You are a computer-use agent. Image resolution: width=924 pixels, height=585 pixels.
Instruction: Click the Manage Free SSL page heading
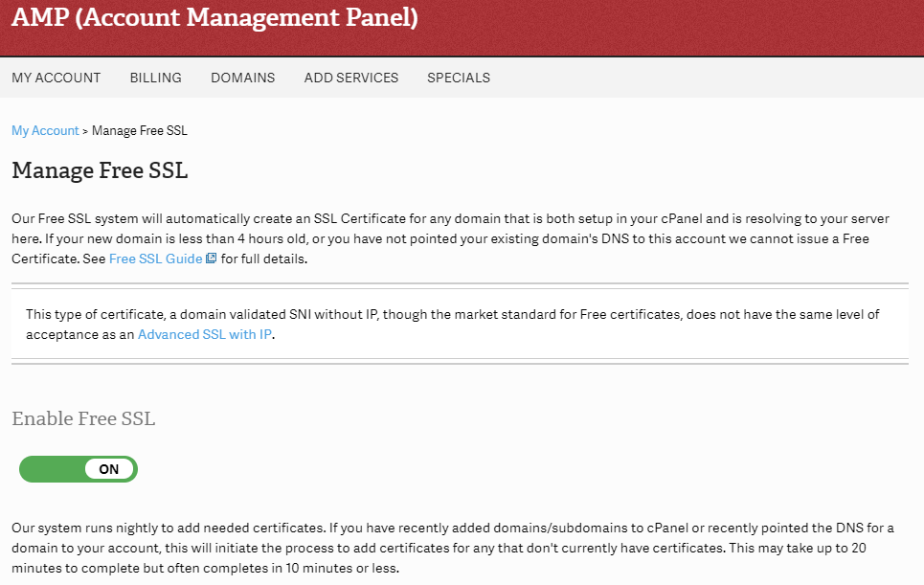click(x=100, y=171)
